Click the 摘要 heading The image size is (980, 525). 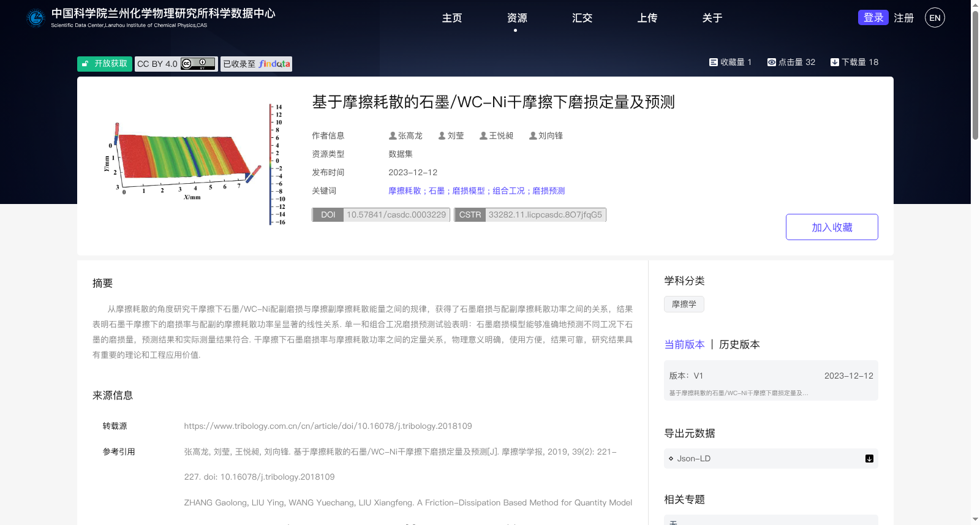[103, 283]
